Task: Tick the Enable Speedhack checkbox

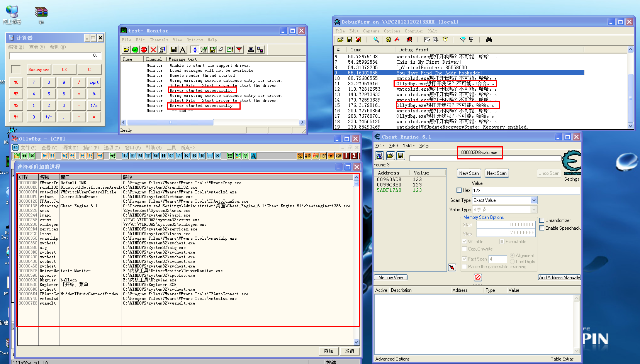Action: click(x=542, y=228)
